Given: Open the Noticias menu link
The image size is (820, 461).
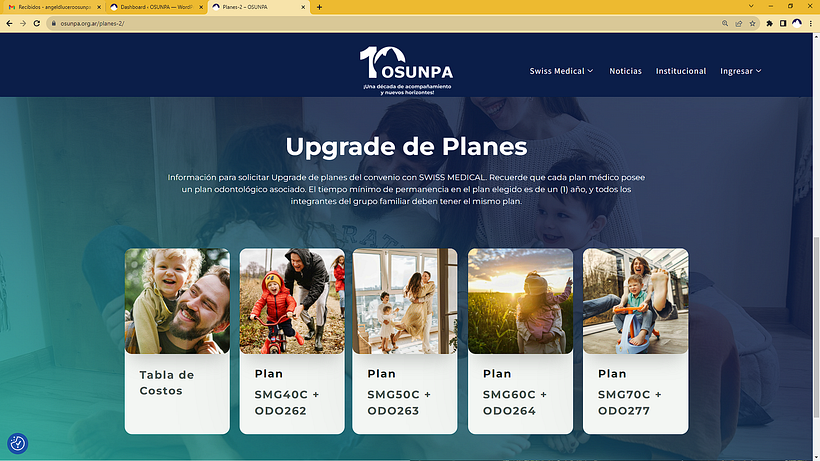Looking at the screenshot, I should click(625, 71).
